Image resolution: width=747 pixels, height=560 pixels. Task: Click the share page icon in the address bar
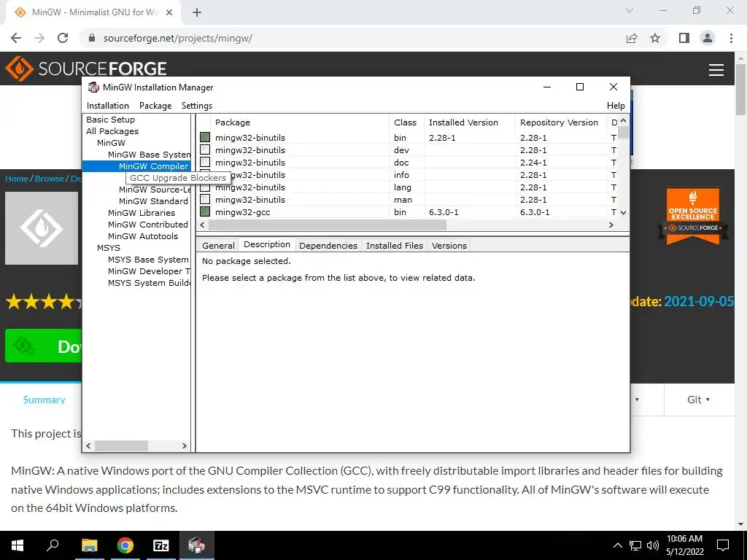point(632,38)
